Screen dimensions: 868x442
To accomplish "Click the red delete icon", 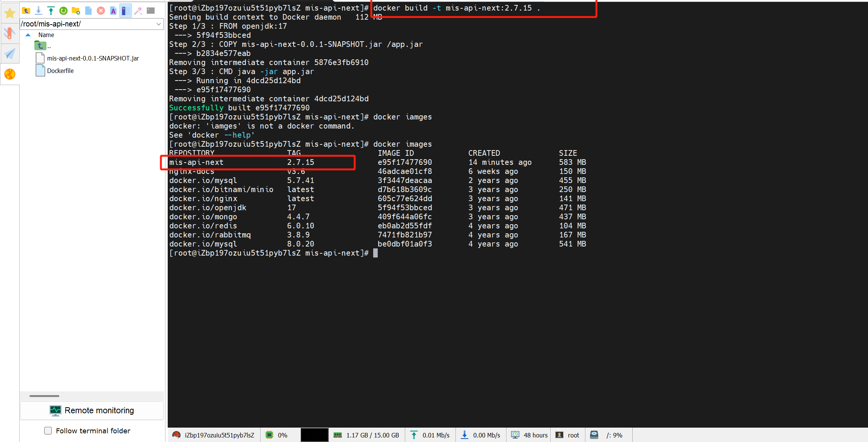I will 101,11.
